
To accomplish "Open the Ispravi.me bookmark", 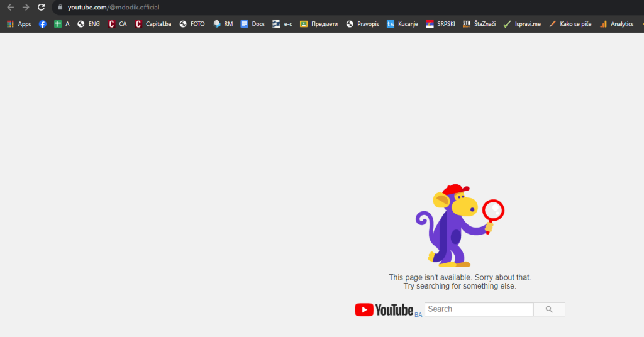I will pos(522,24).
